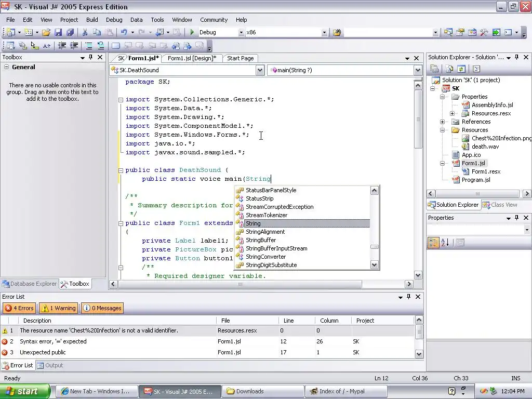Click the Add New Item toolbar icon

(x=29, y=32)
